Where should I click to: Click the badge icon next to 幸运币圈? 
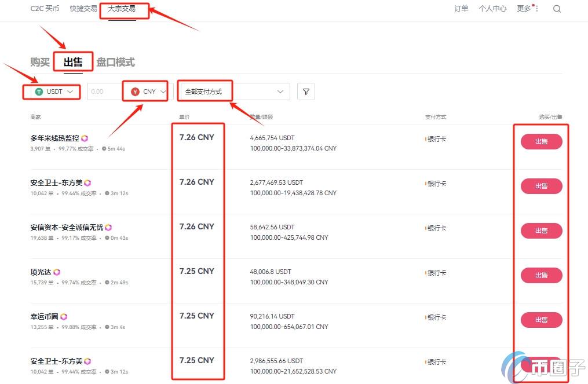[x=64, y=317]
